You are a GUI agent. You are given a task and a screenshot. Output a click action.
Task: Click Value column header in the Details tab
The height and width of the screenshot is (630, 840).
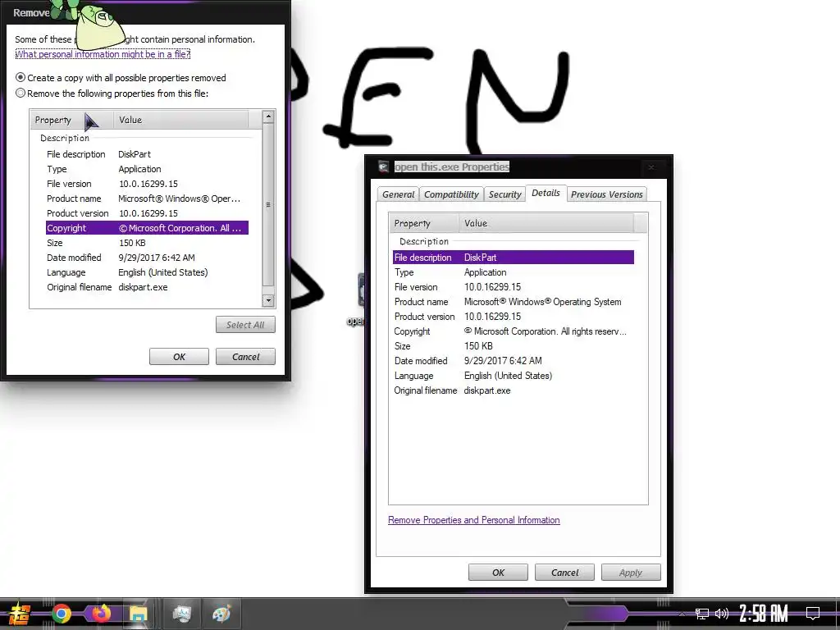pyautogui.click(x=546, y=223)
